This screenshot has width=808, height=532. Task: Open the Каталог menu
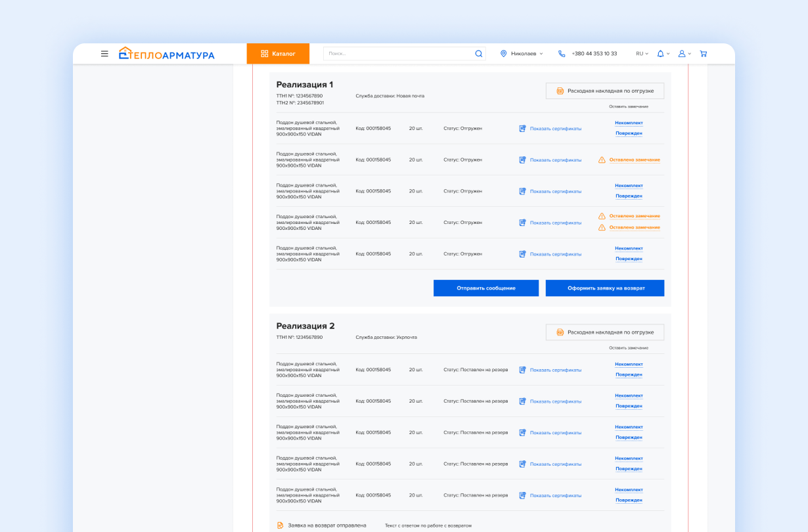278,54
